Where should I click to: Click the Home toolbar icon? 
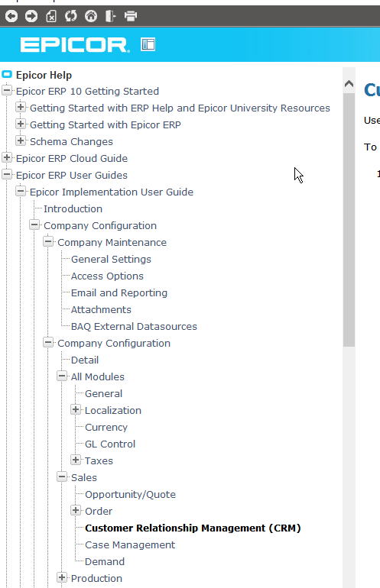(x=91, y=16)
